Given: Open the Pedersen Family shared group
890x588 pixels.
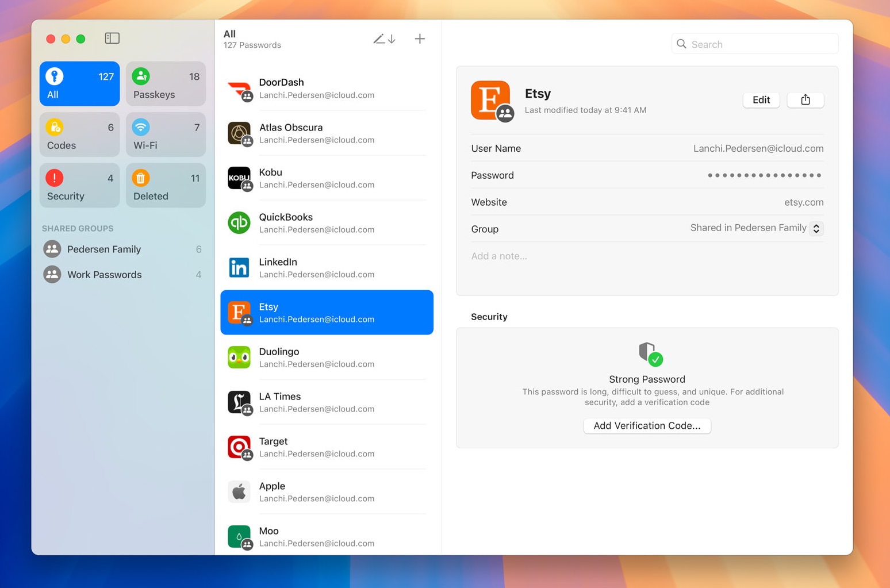Looking at the screenshot, I should (x=122, y=249).
